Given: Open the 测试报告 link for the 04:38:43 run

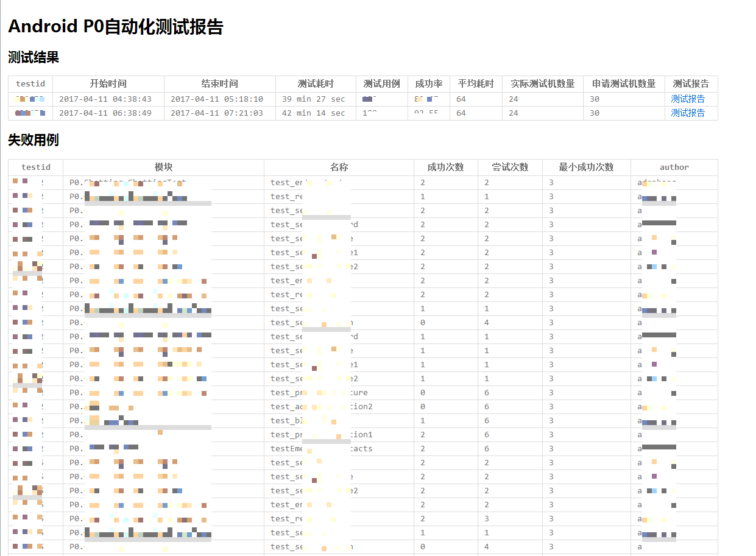Looking at the screenshot, I should click(688, 99).
